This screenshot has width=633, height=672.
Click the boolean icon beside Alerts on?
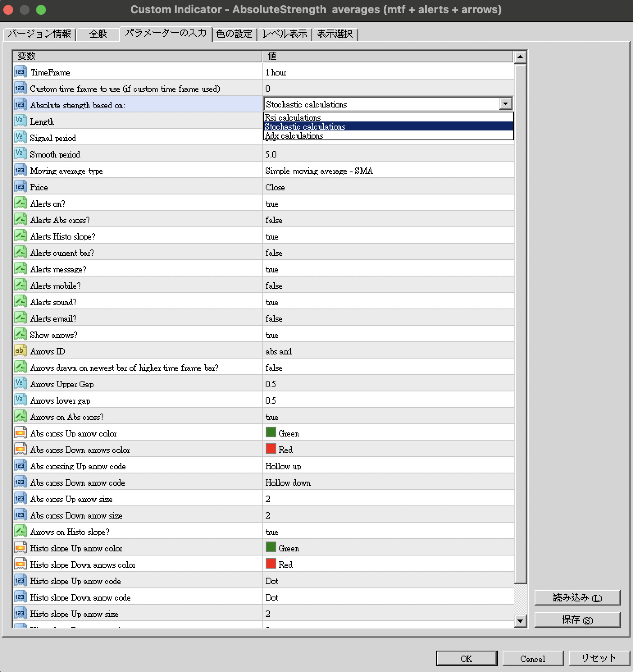(x=20, y=203)
